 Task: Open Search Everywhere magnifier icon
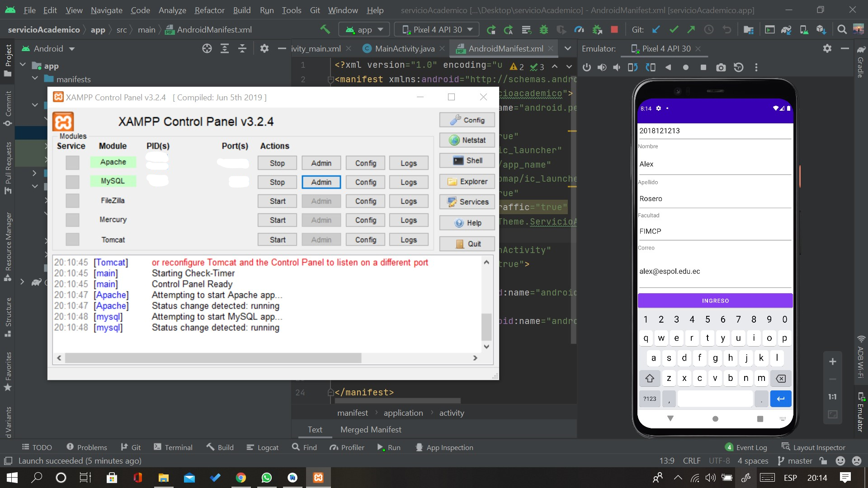pyautogui.click(x=842, y=29)
